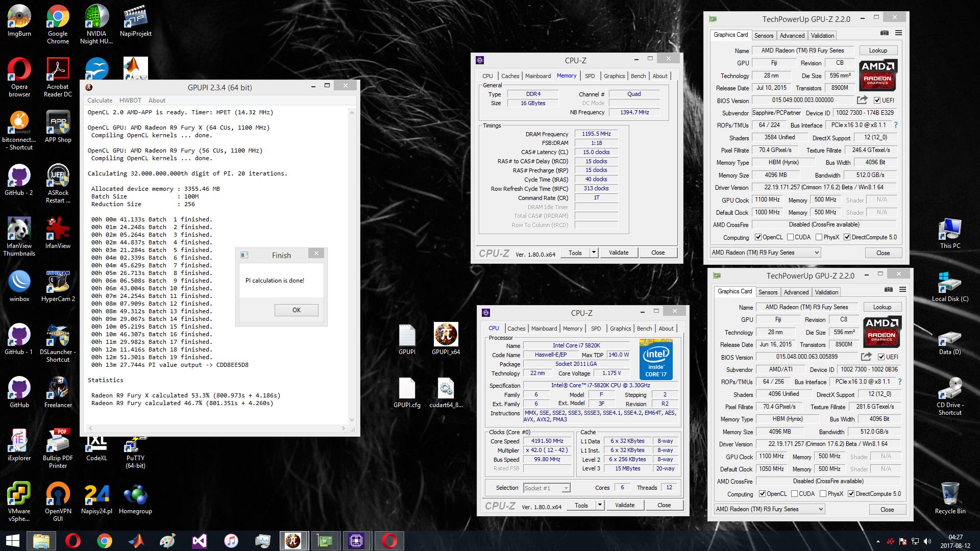
Task: Toggle OpenCL checkbox in top GPU-Z window
Action: point(758,237)
